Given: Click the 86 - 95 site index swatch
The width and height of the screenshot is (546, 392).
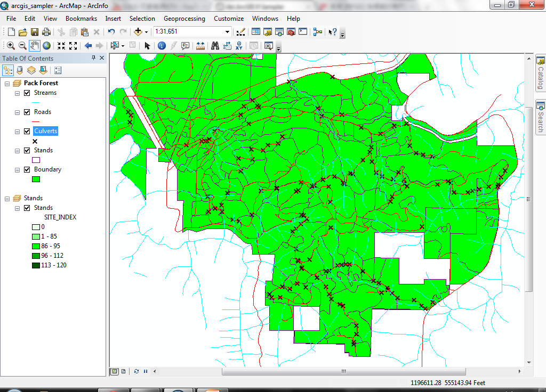Looking at the screenshot, I should coord(36,246).
